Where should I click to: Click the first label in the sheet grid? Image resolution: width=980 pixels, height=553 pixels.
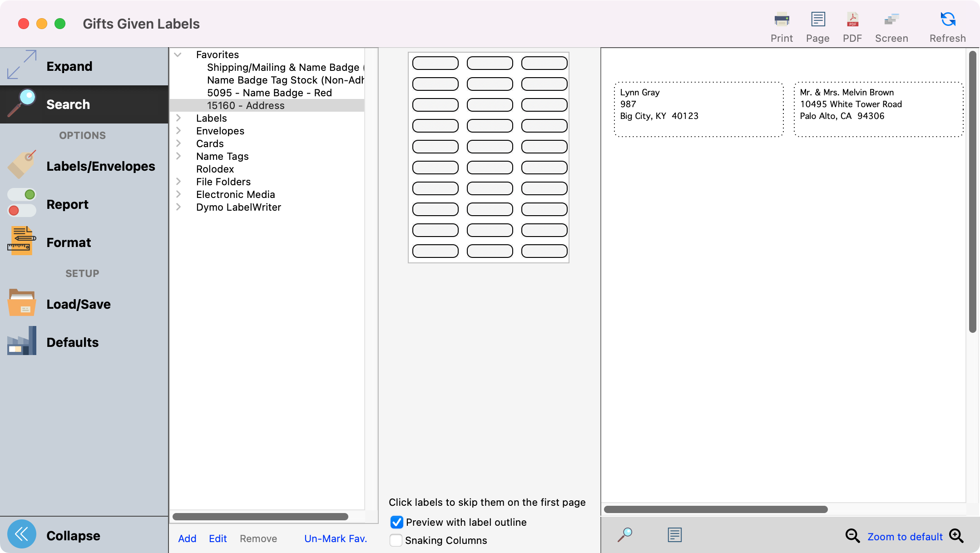(x=435, y=63)
